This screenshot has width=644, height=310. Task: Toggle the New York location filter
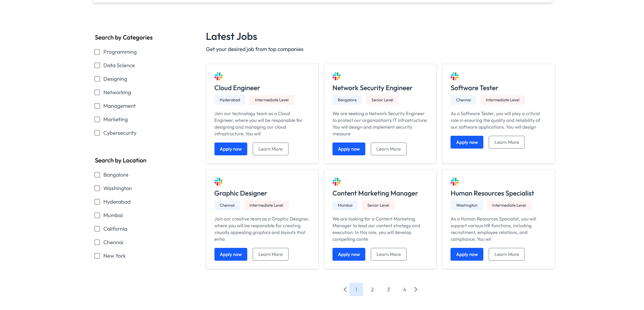pos(97,256)
